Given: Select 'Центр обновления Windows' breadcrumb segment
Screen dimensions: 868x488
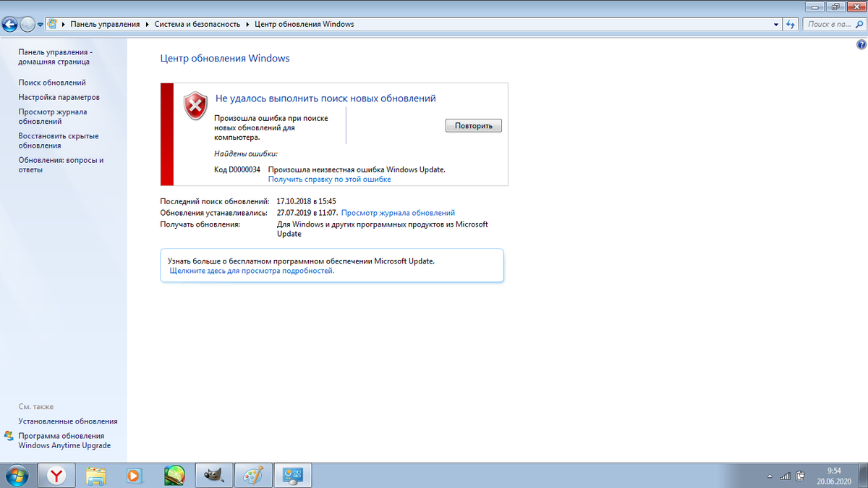Looking at the screenshot, I should click(x=304, y=24).
